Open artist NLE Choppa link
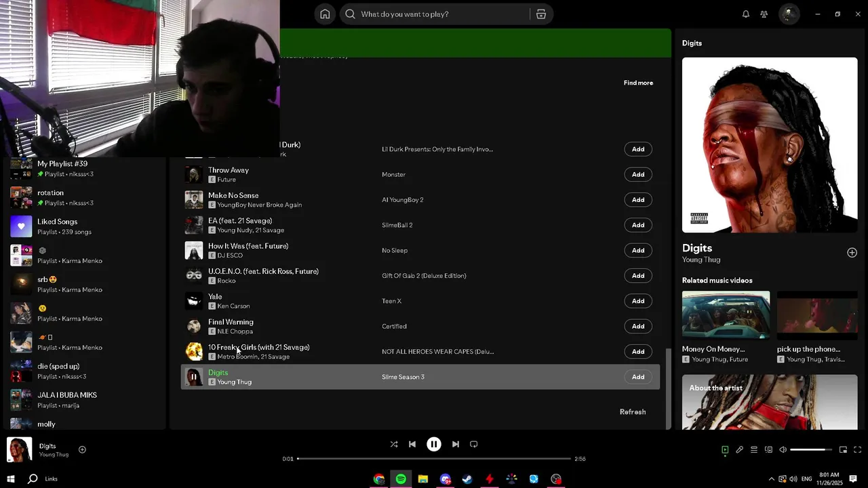The height and width of the screenshot is (488, 868). tap(235, 331)
